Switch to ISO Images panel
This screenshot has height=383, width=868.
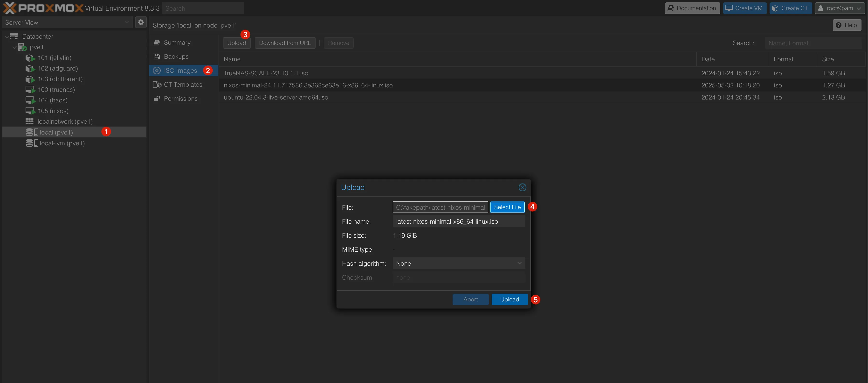[x=184, y=71]
